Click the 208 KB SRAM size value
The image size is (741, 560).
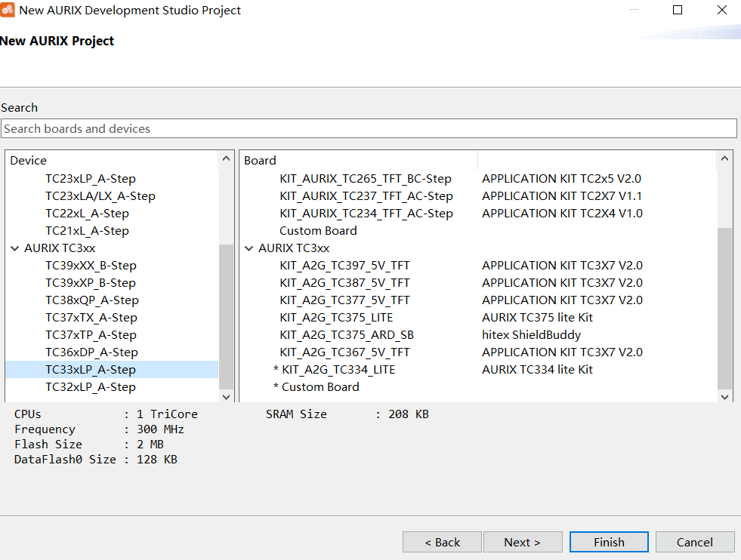(x=409, y=414)
